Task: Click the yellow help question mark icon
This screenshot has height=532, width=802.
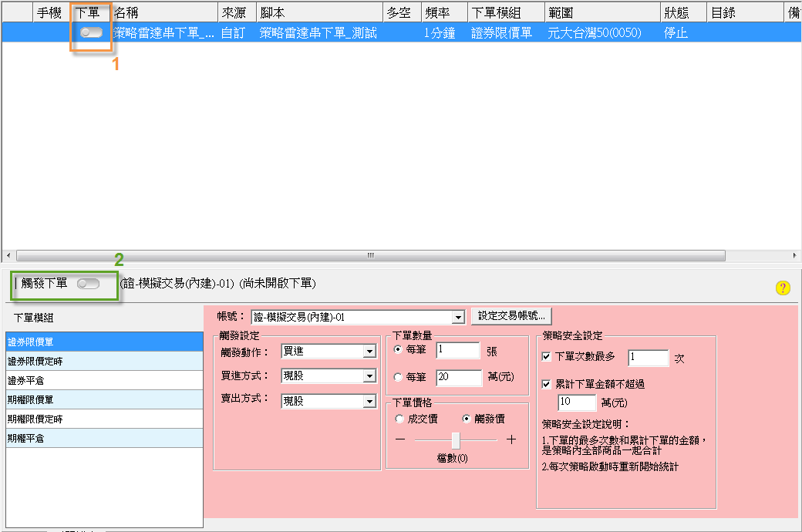Action: click(x=783, y=288)
